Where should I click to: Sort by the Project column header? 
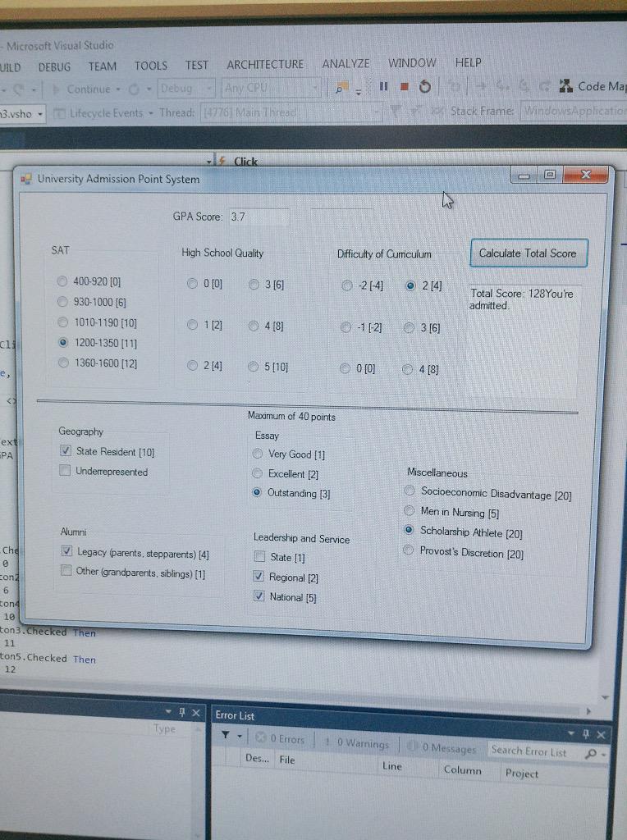pos(521,773)
